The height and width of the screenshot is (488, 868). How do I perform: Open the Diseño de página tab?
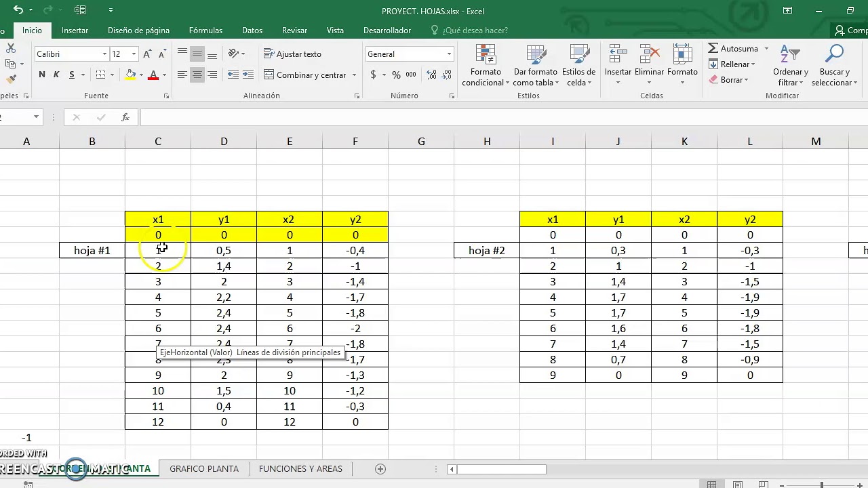point(138,30)
